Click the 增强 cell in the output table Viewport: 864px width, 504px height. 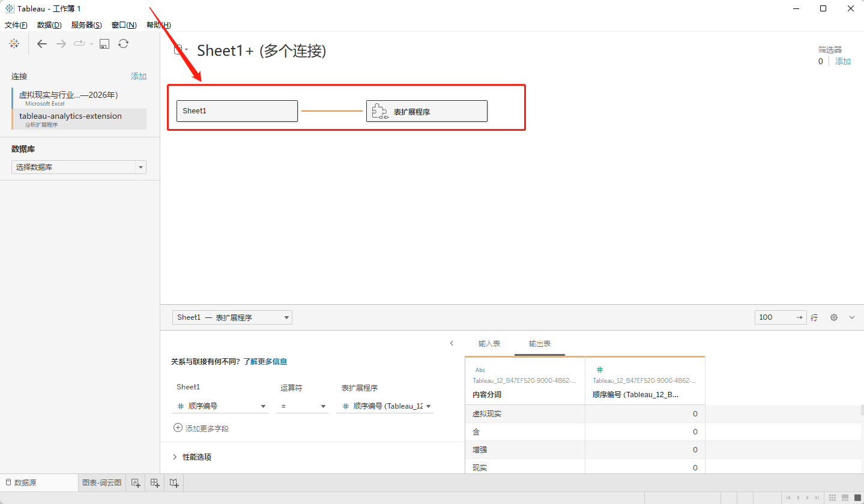pyautogui.click(x=525, y=450)
